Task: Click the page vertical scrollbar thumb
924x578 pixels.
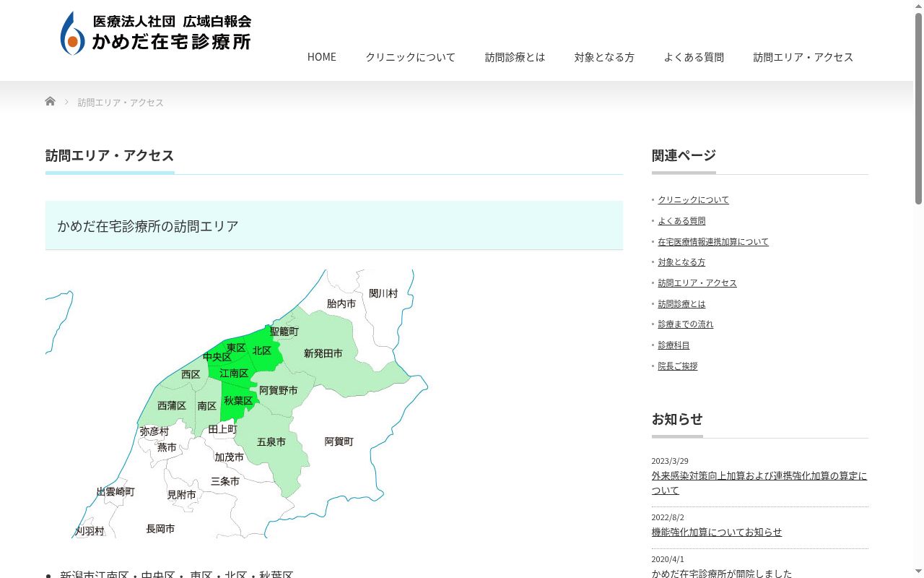Action: (x=918, y=108)
